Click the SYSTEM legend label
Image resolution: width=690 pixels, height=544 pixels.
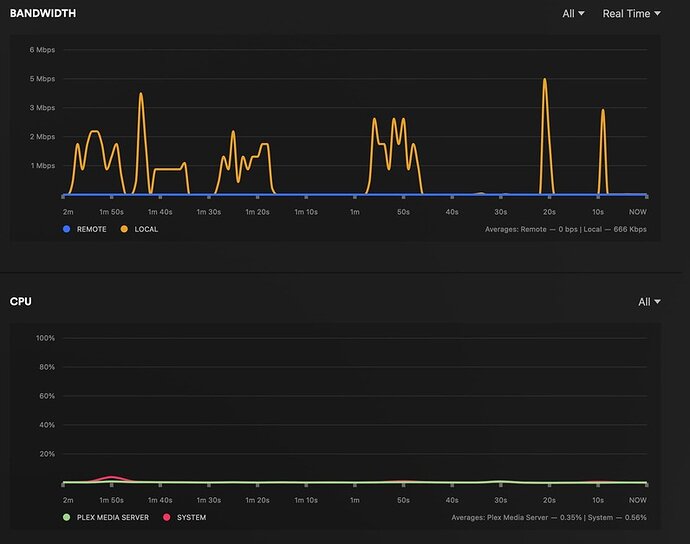(x=191, y=518)
